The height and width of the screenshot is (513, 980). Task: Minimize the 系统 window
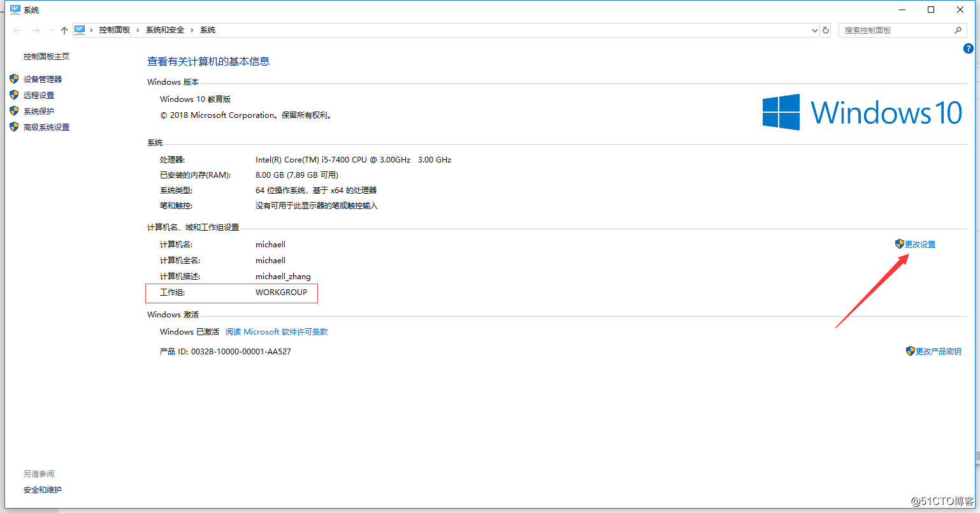[902, 10]
